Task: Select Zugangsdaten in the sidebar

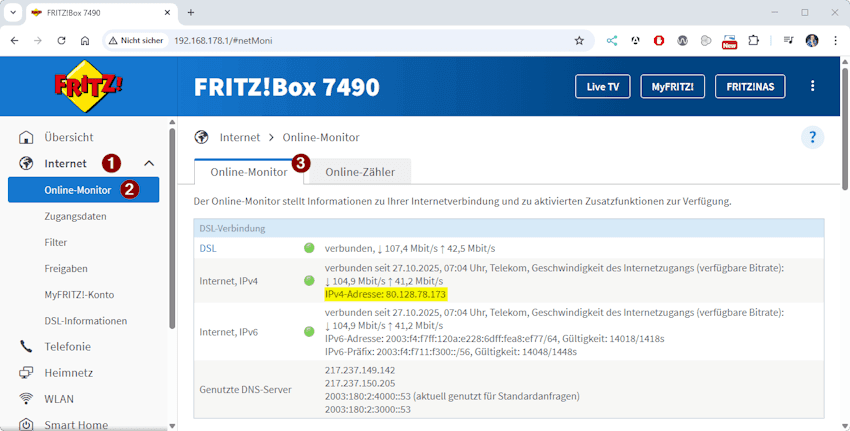Action: (x=75, y=216)
